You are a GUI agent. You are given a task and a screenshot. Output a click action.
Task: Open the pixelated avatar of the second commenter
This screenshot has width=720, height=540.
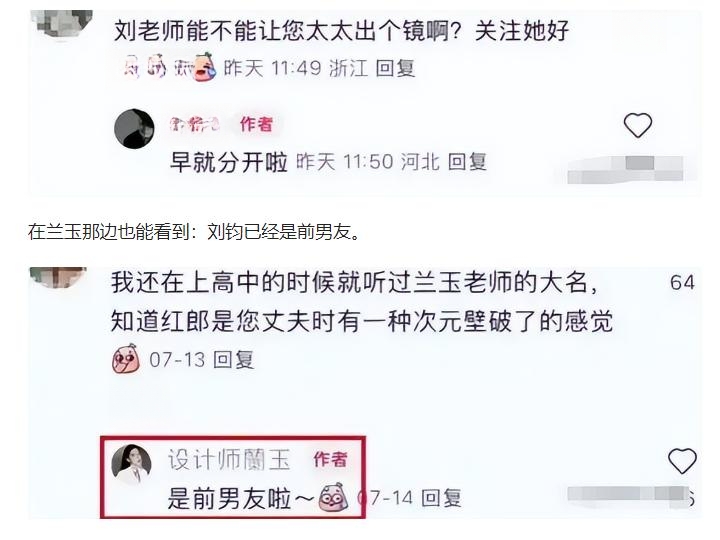click(x=58, y=277)
